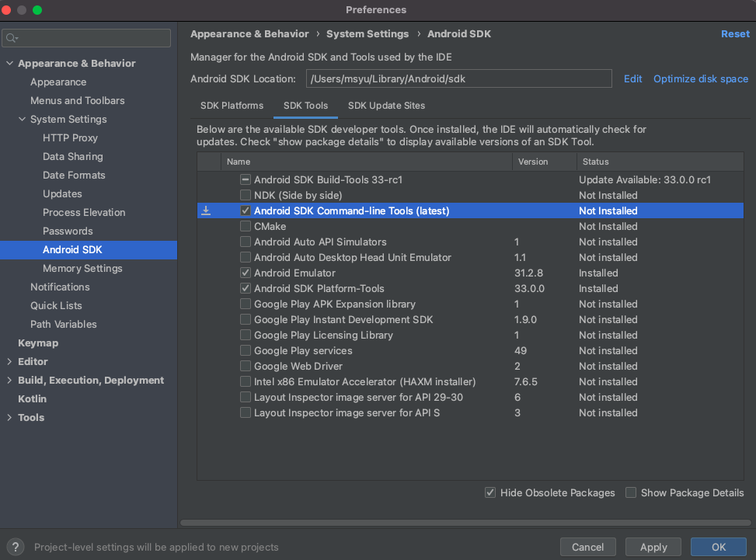Select Quick Lists in sidebar
Viewport: 756px width, 560px height.
pos(56,305)
